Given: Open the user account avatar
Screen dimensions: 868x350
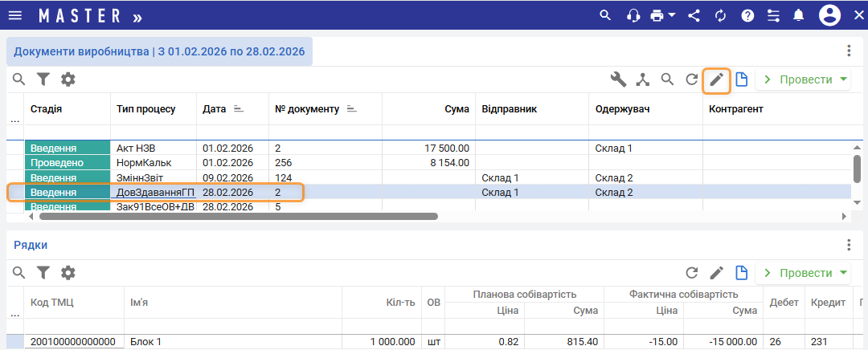Looking at the screenshot, I should point(829,15).
